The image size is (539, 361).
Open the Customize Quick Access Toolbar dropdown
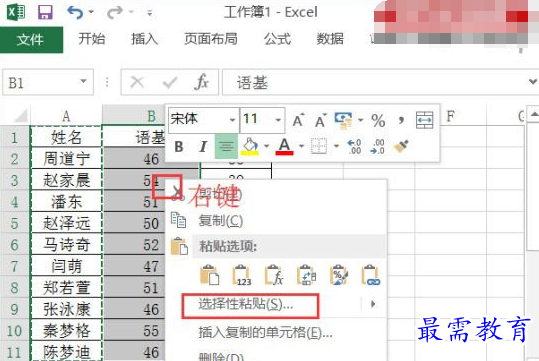[x=150, y=13]
